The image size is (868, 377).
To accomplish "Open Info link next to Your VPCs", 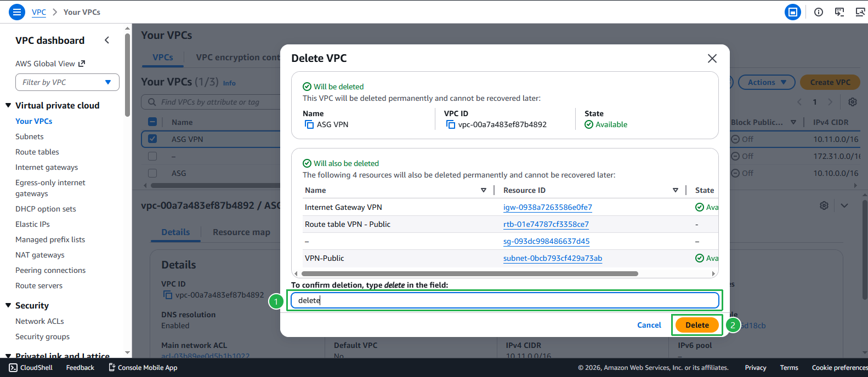I will [x=229, y=83].
